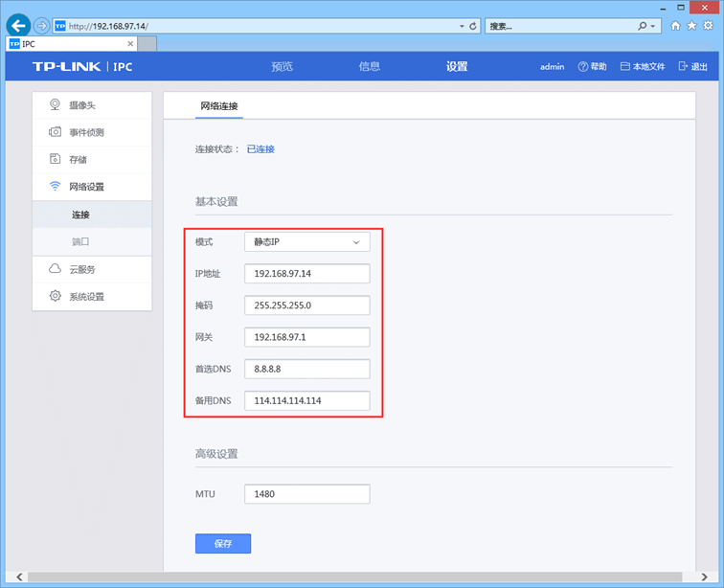
Task: Click the 保存 save button
Action: [x=222, y=543]
